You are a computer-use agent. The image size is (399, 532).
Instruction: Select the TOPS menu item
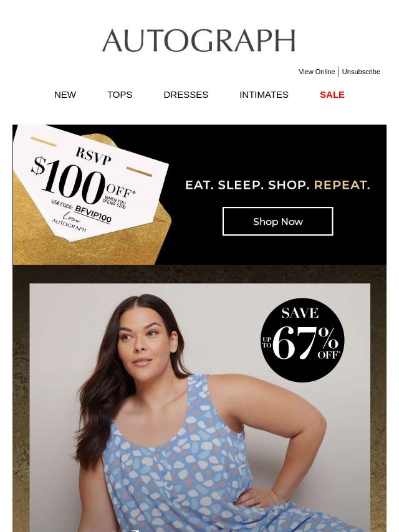(x=120, y=95)
